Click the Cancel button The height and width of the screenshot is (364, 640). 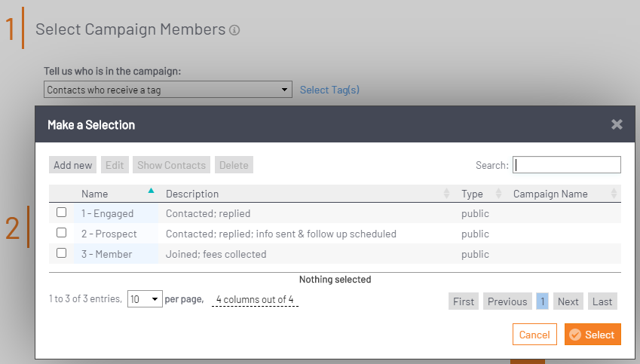534,335
